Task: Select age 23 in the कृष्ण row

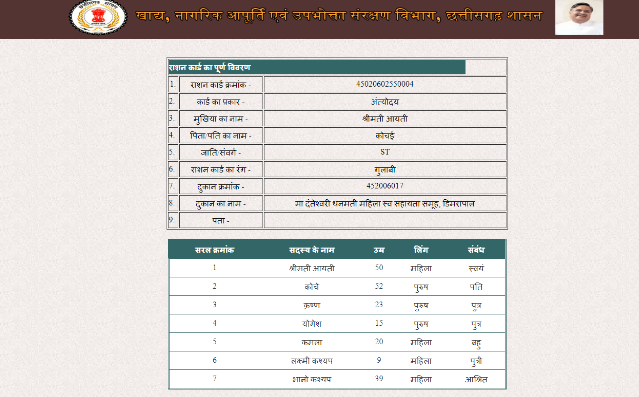Action: click(379, 304)
